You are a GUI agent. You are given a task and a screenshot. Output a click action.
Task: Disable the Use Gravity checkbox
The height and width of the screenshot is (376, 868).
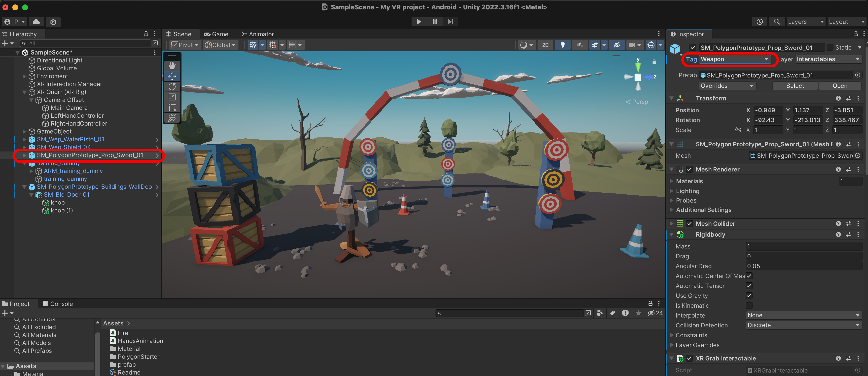click(x=749, y=295)
